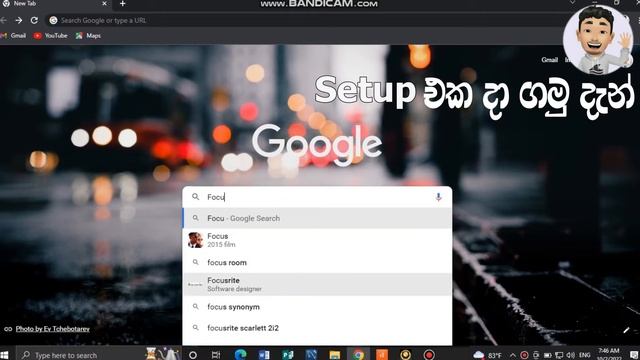Open File Explorer from the taskbar
The image size is (640, 360).
pos(335,355)
